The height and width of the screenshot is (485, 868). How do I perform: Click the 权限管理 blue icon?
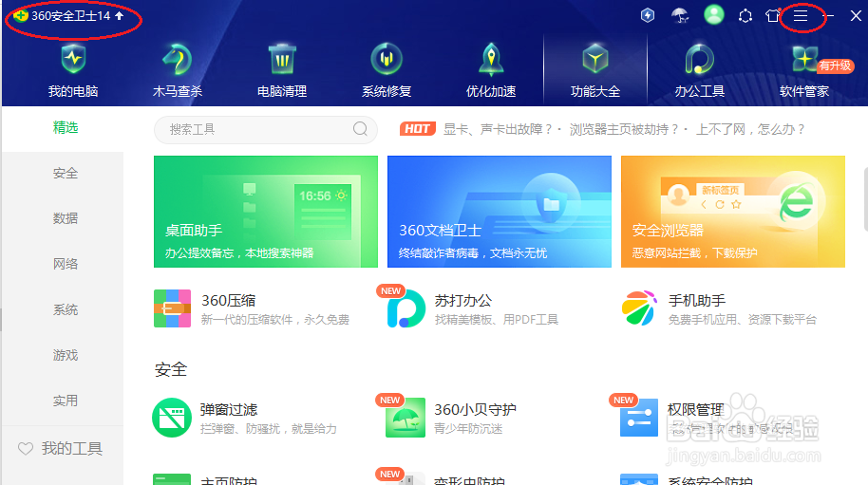(x=639, y=418)
